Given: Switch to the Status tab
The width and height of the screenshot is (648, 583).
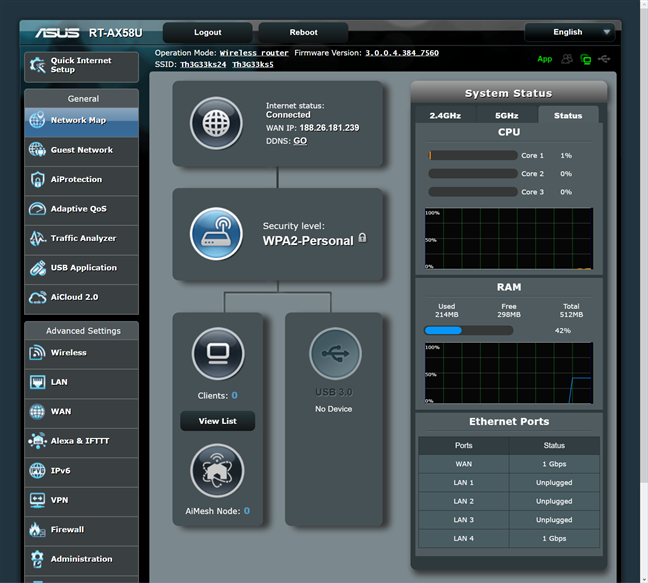Looking at the screenshot, I should coord(568,115).
